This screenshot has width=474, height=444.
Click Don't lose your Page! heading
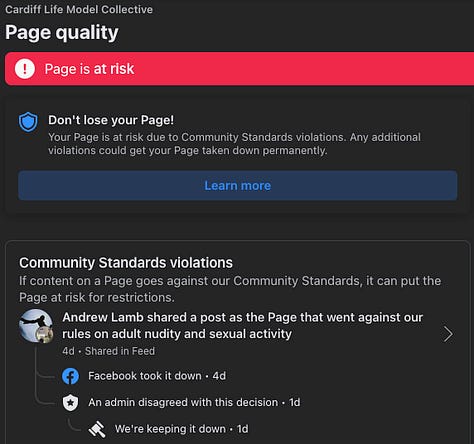click(x=111, y=120)
